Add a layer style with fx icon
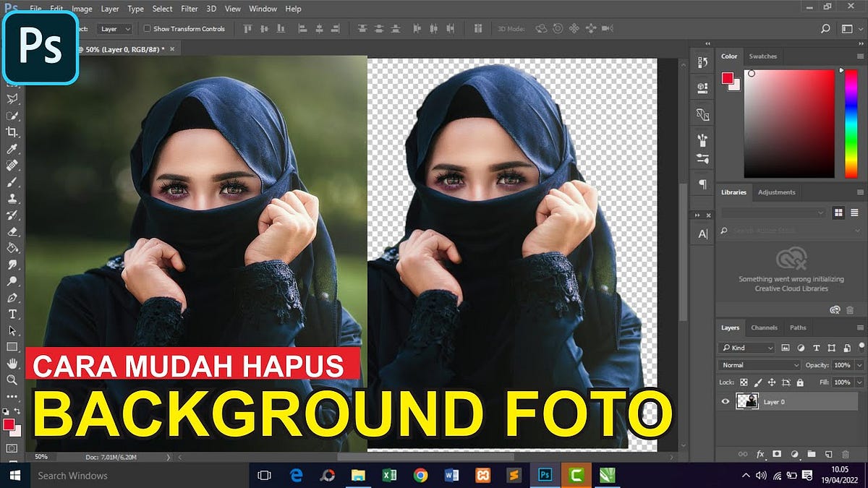This screenshot has width=868, height=488. pyautogui.click(x=760, y=454)
